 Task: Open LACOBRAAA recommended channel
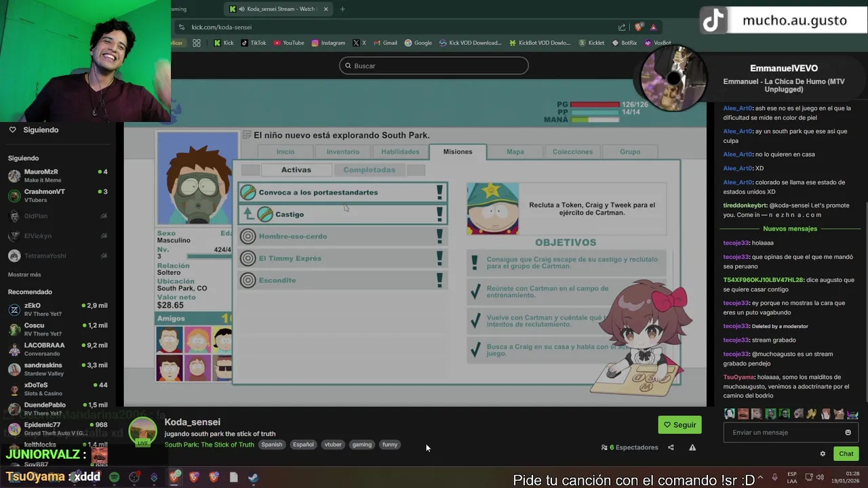[x=58, y=349]
